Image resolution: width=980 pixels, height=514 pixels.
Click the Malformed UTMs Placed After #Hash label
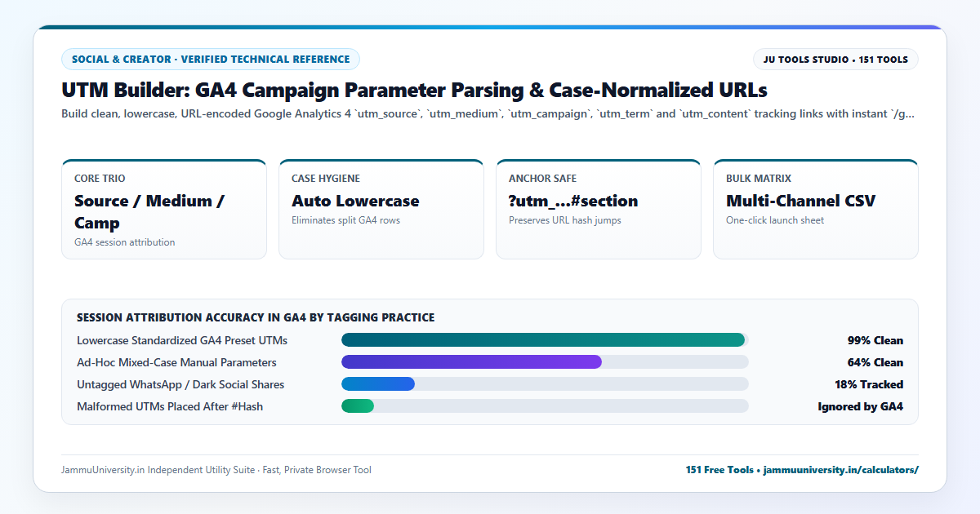tap(170, 406)
